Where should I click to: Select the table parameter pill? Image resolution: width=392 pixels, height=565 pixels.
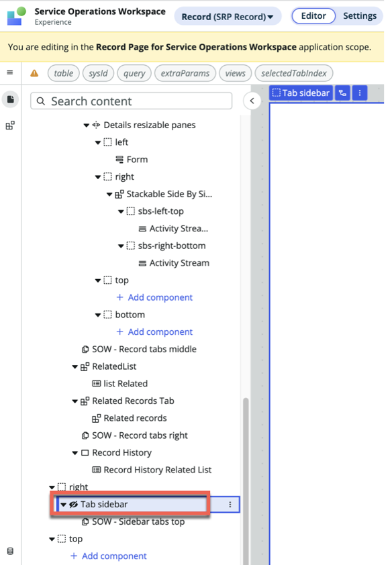coord(63,73)
